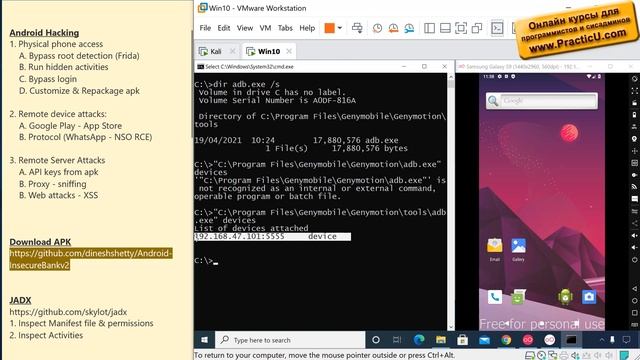640x360 pixels.
Task: Open Genymotion battery widget icon
Action: (x=634, y=115)
